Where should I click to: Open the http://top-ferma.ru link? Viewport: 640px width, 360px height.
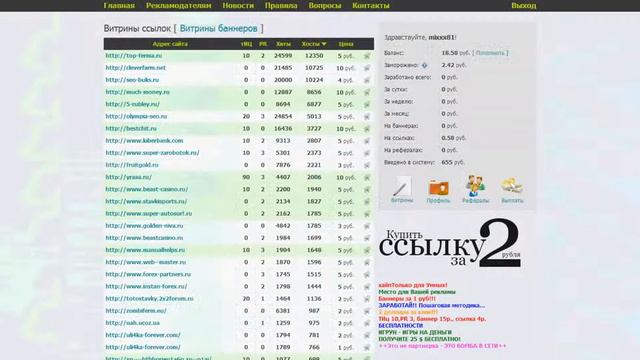[133, 56]
